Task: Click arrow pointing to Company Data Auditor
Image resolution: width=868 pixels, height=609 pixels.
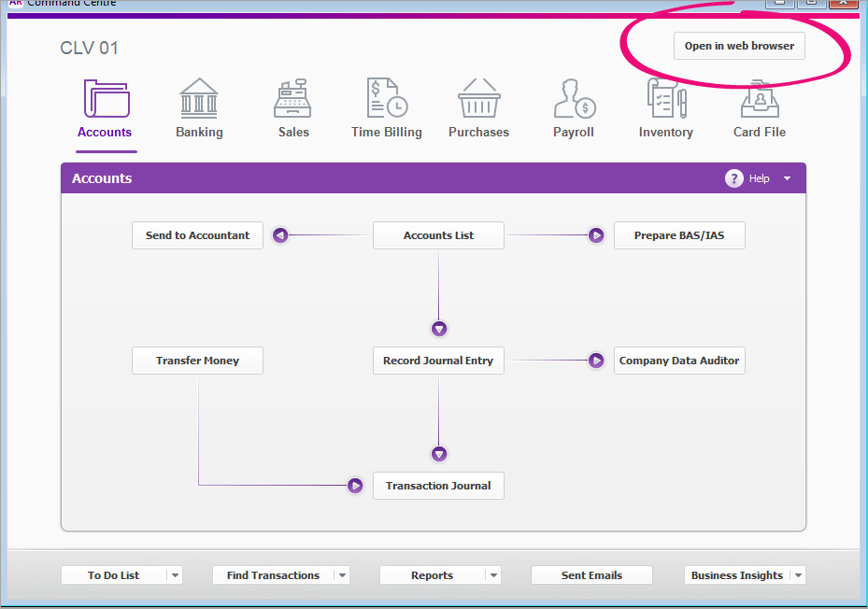Action: click(596, 361)
